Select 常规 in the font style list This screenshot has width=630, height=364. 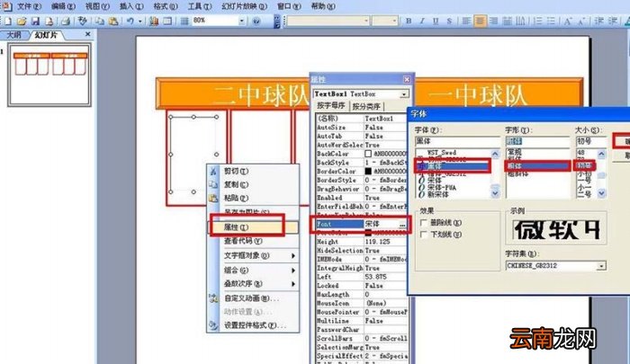click(x=515, y=153)
